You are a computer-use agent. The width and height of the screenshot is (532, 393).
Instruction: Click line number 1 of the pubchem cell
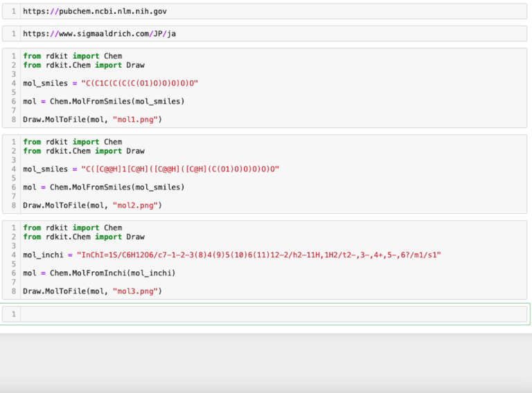(13, 12)
